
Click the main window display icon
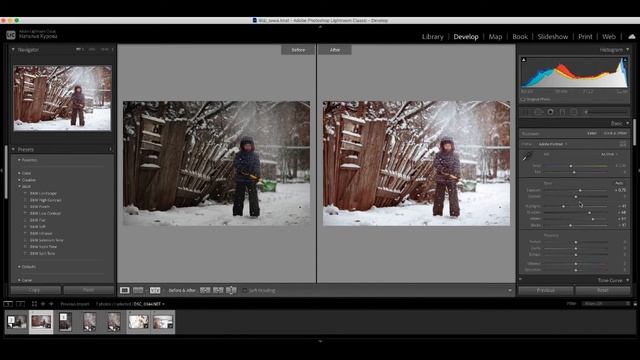8,304
